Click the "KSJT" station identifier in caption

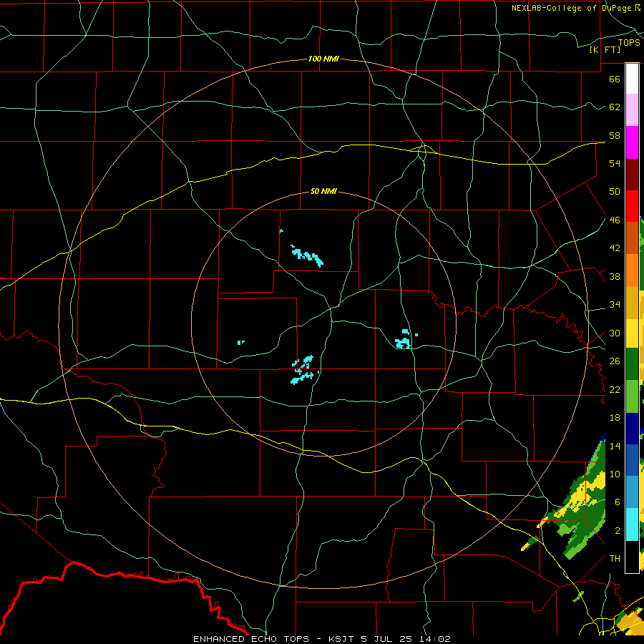point(341,639)
